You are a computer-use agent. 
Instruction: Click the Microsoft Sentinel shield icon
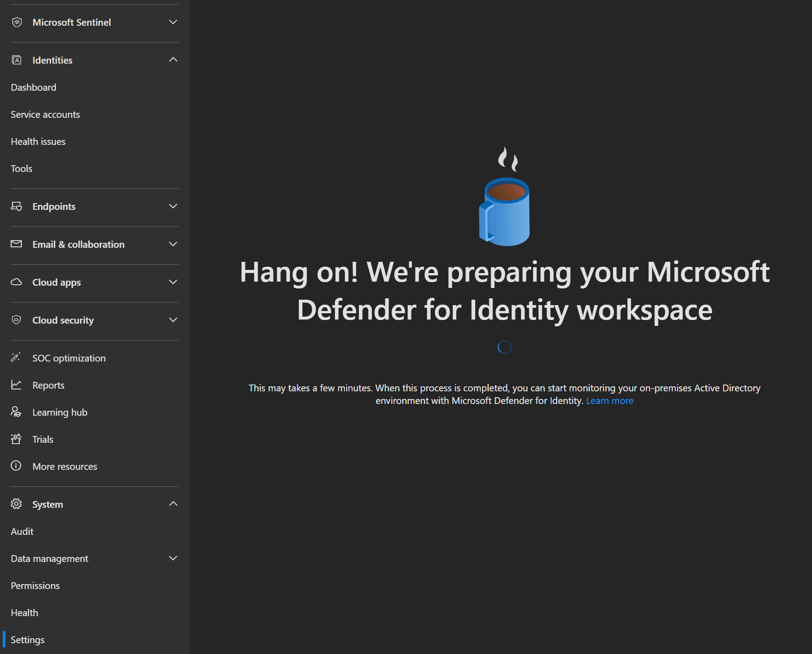17,22
